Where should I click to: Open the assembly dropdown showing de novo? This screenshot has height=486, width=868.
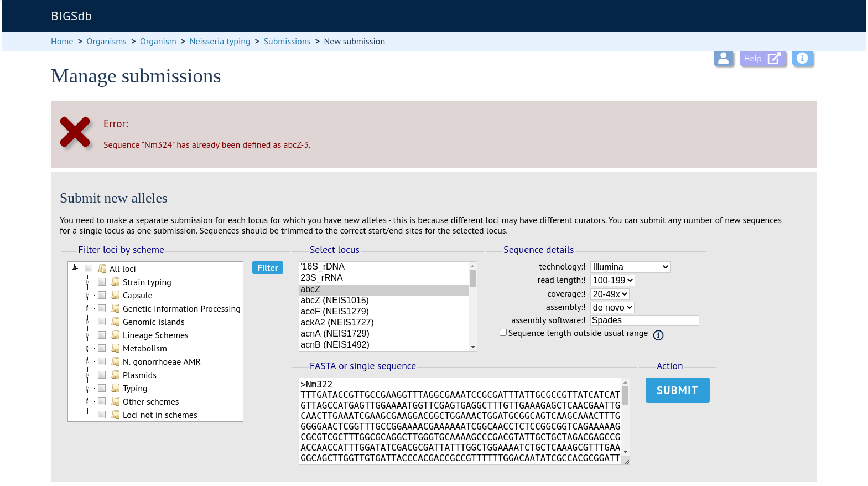612,307
